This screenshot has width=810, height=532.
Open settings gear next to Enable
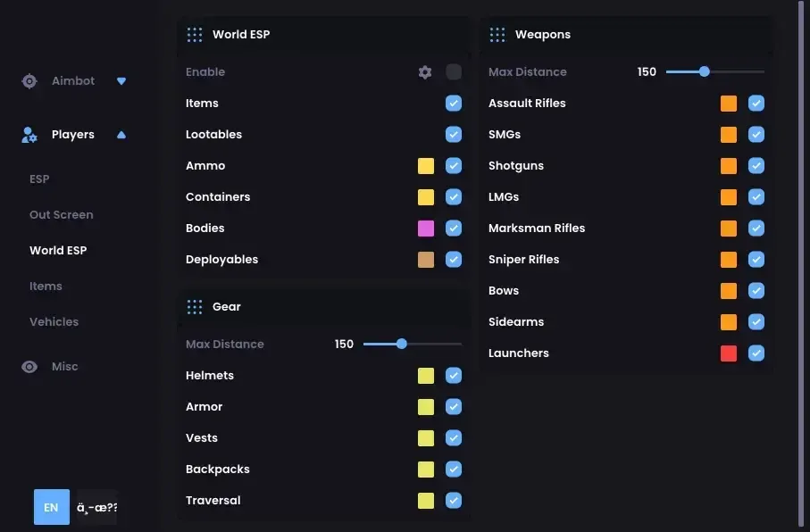pos(425,72)
